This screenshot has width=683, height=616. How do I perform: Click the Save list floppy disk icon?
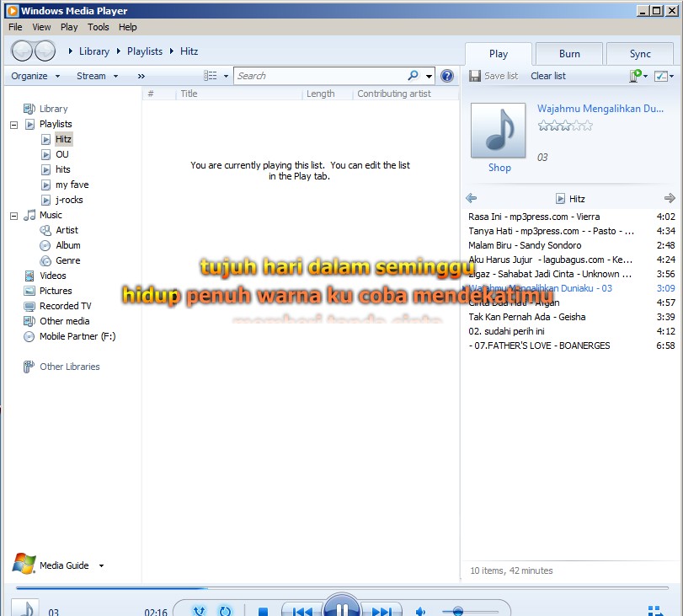point(475,76)
